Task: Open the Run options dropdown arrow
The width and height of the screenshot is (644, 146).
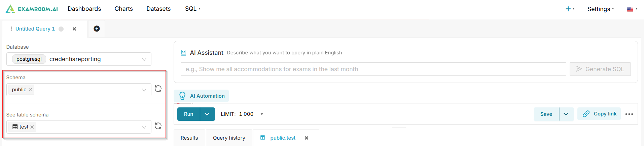Action: click(x=207, y=114)
